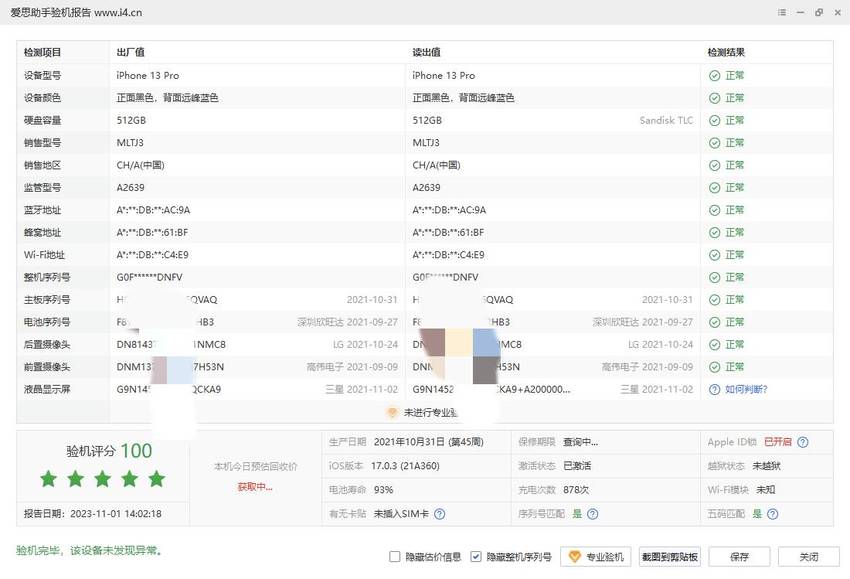The height and width of the screenshot is (579, 850).
Task: Click the diamond icon beside 未进行专业验机 notice
Action: pyautogui.click(x=392, y=413)
